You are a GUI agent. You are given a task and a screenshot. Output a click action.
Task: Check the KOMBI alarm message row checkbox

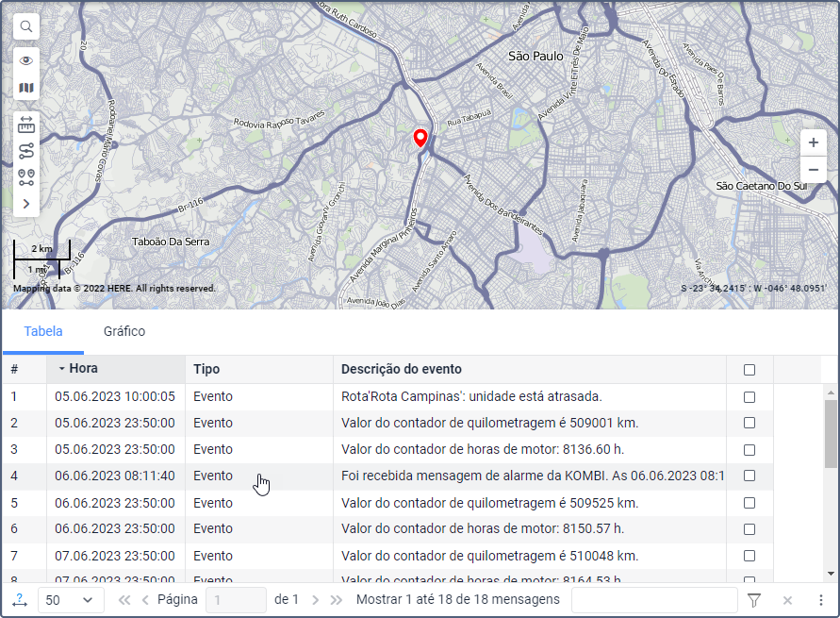click(749, 476)
